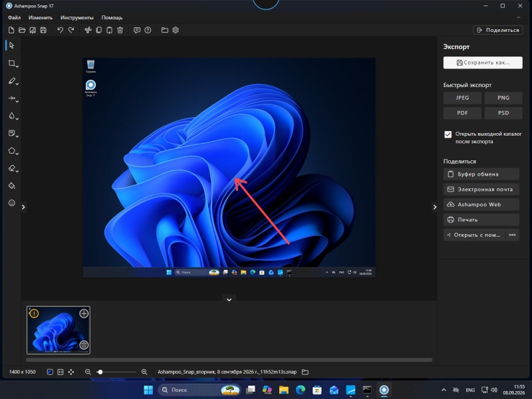This screenshot has height=399, width=532.
Task: Click the copy toolbar icon
Action: 98,30
